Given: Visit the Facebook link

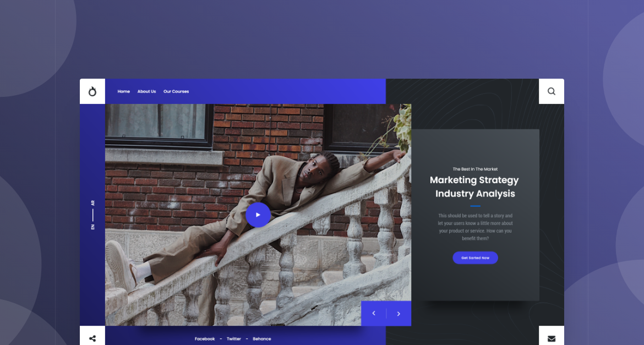Looking at the screenshot, I should 205,339.
